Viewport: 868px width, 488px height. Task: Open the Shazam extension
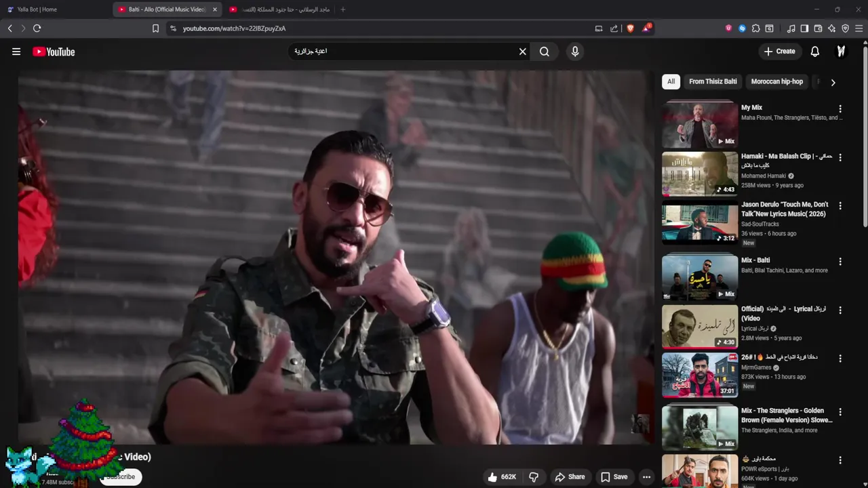pos(742,28)
